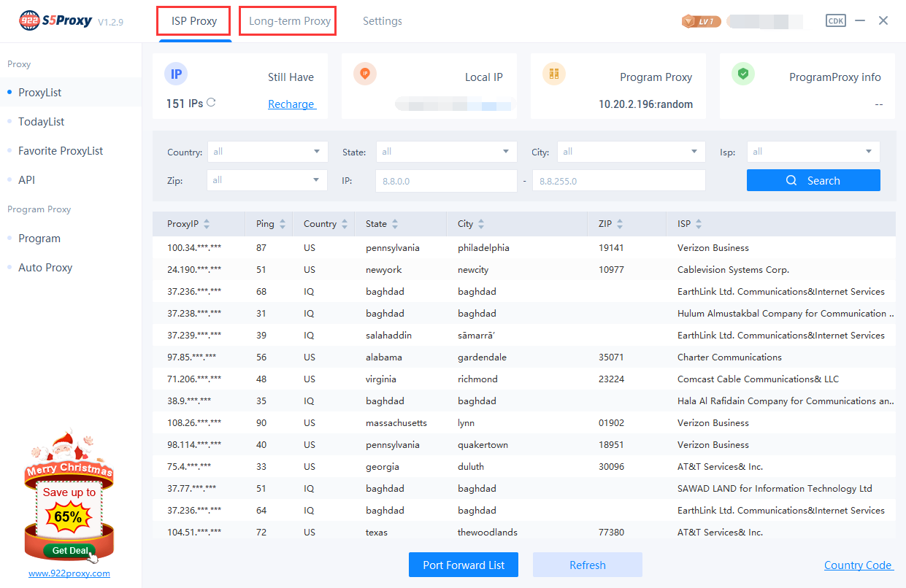Click the philadelphia city cell
Image resolution: width=906 pixels, height=588 pixels.
pyautogui.click(x=483, y=248)
